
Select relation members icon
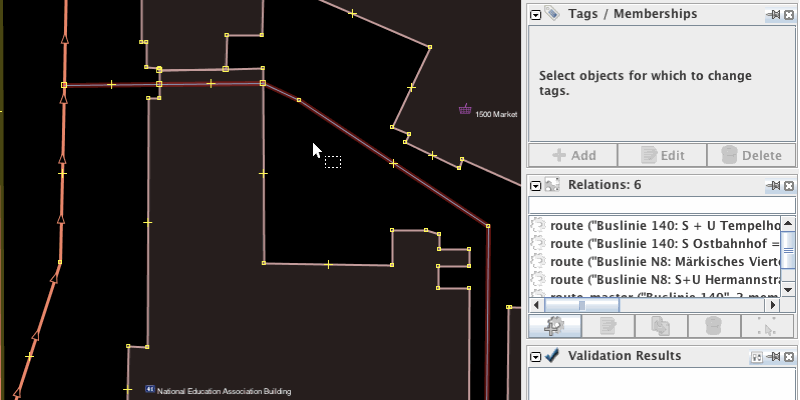[768, 326]
